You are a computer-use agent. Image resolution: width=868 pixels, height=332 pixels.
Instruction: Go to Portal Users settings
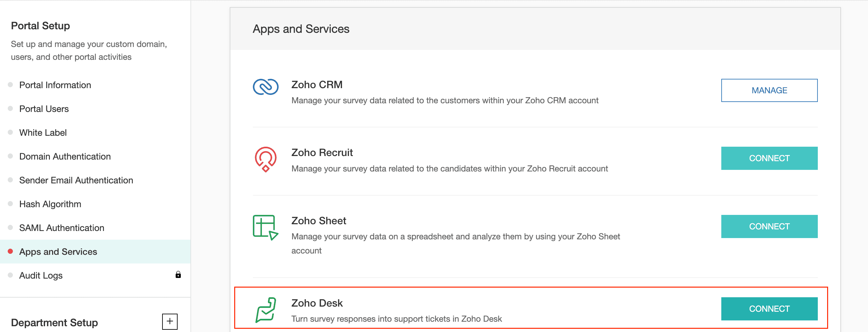point(44,109)
